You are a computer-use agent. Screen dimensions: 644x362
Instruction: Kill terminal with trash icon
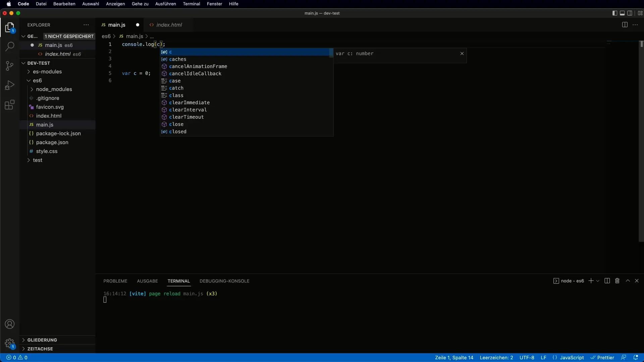[x=617, y=281]
